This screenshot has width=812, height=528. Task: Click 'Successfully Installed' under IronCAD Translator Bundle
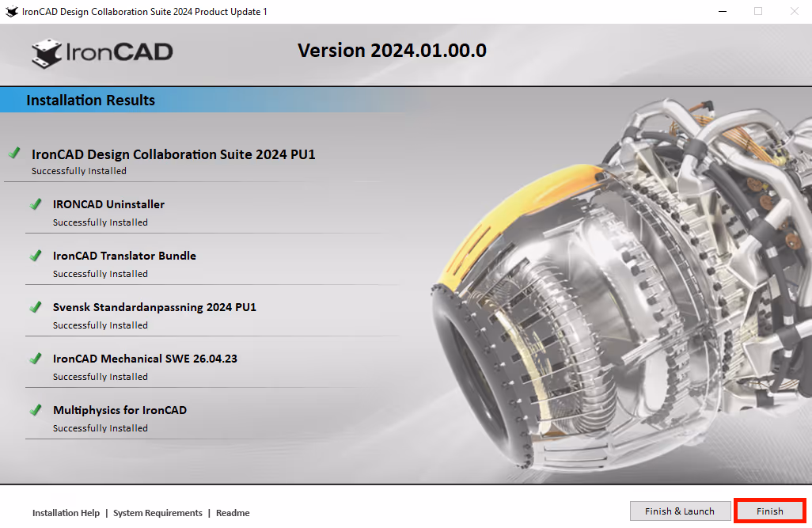[100, 274]
